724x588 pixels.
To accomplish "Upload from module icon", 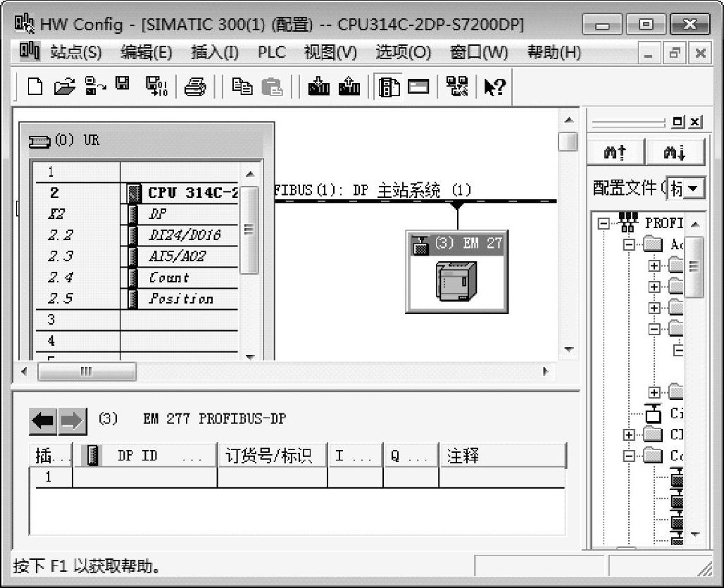I will (x=349, y=87).
